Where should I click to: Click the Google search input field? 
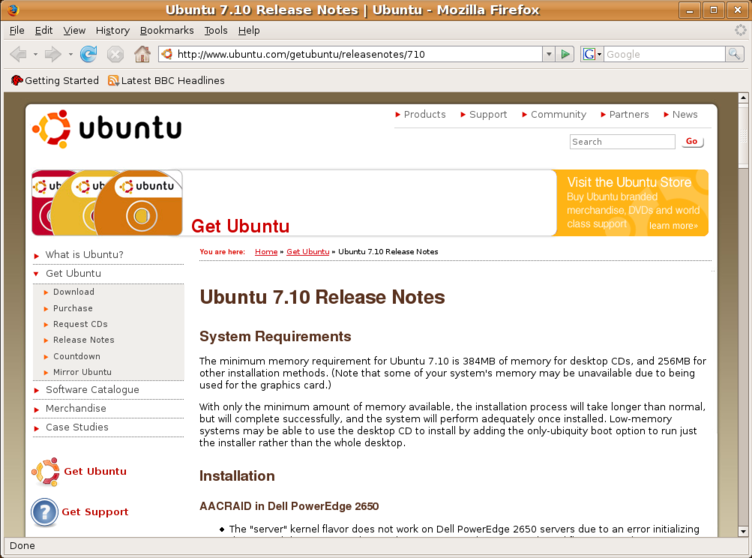point(664,54)
